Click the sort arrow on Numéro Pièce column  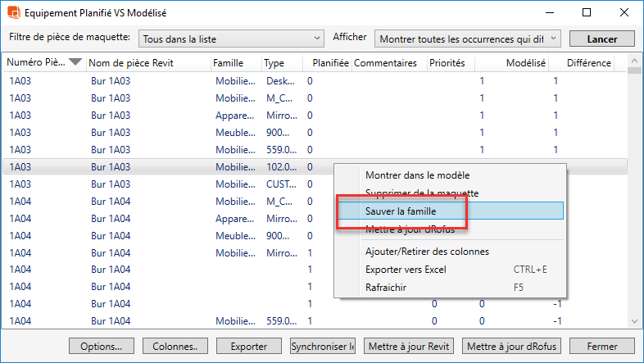point(75,62)
